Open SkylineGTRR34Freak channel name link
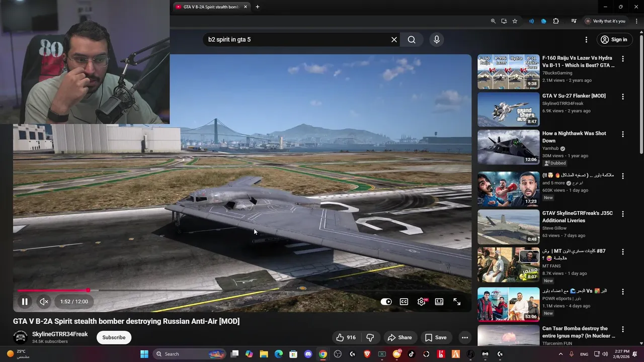The image size is (644, 362). tap(60, 334)
